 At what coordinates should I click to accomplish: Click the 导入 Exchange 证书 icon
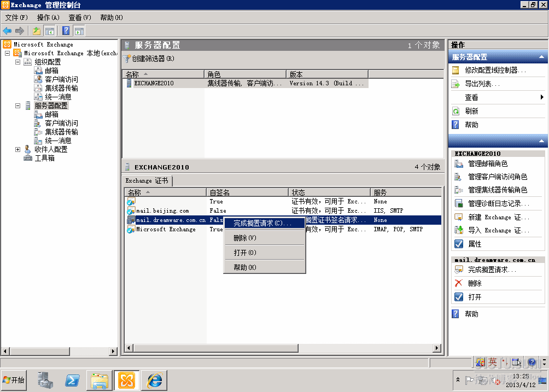coord(459,230)
